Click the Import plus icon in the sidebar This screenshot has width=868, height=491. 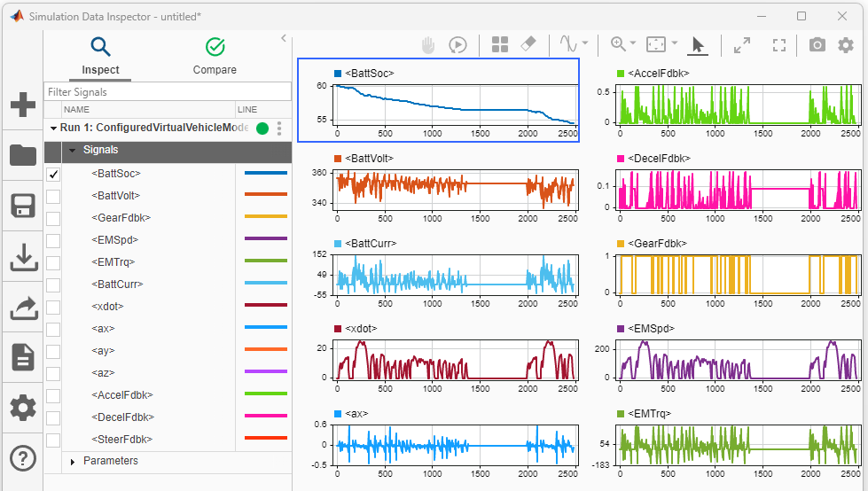click(23, 105)
